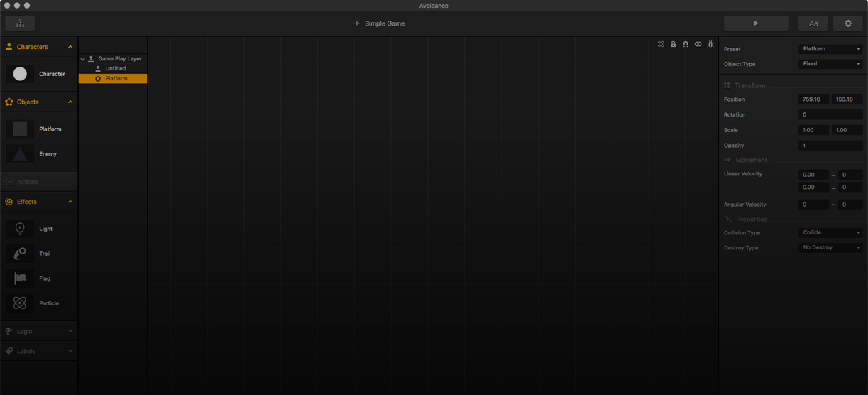Open the Collision Type dropdown

tap(830, 232)
